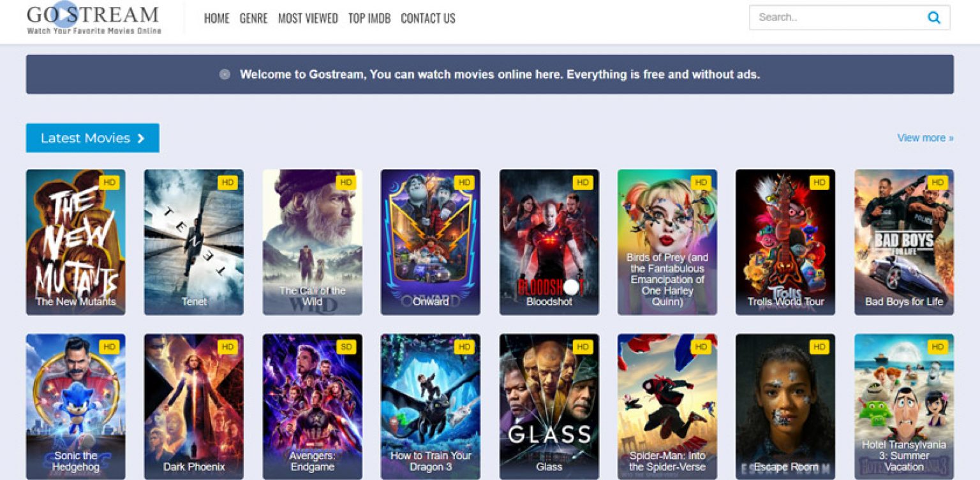Open the TOP IMDB page
The image size is (980, 480).
point(369,18)
